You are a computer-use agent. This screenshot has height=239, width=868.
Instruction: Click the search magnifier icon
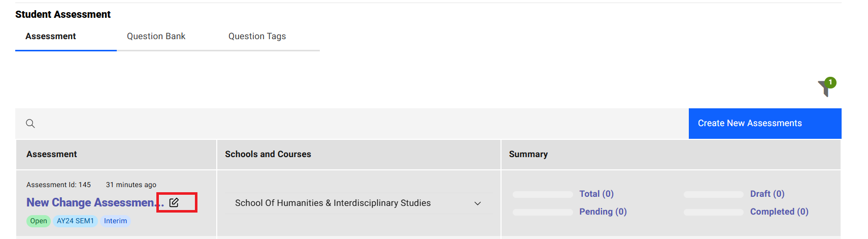click(30, 124)
